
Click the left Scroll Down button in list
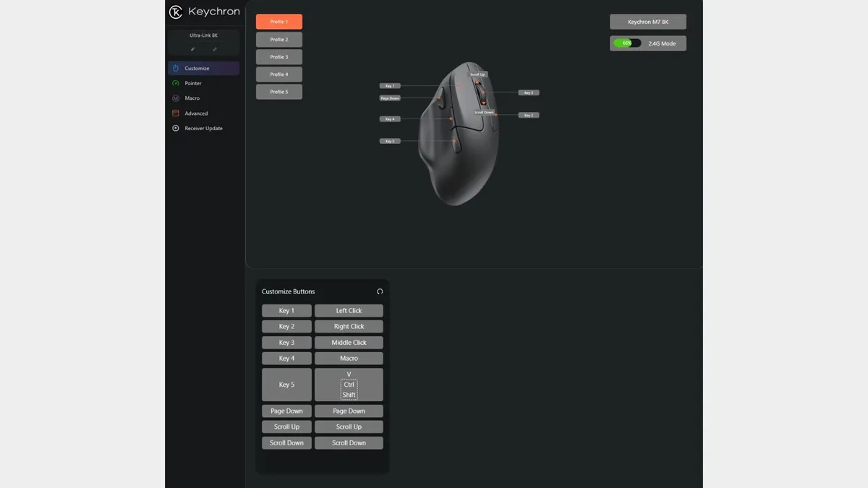[287, 443]
